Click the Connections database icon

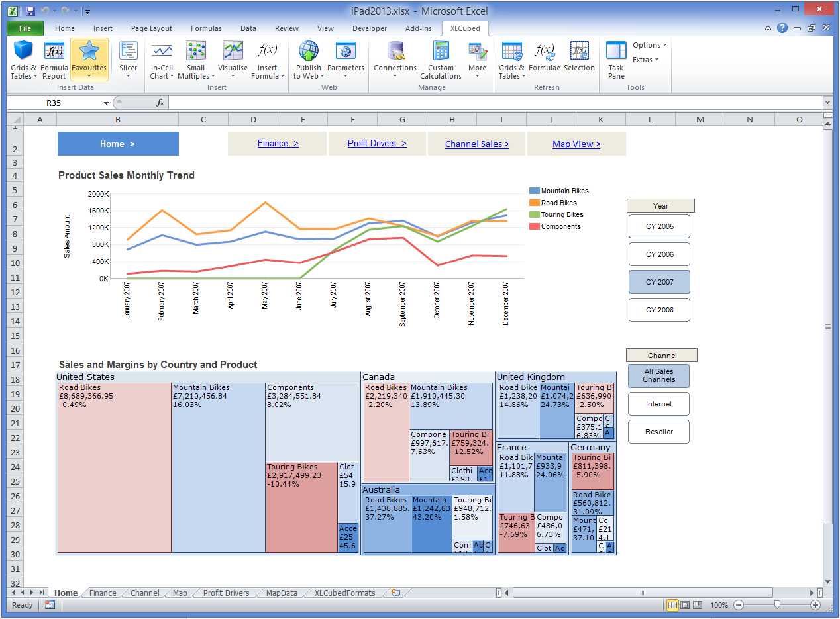395,52
